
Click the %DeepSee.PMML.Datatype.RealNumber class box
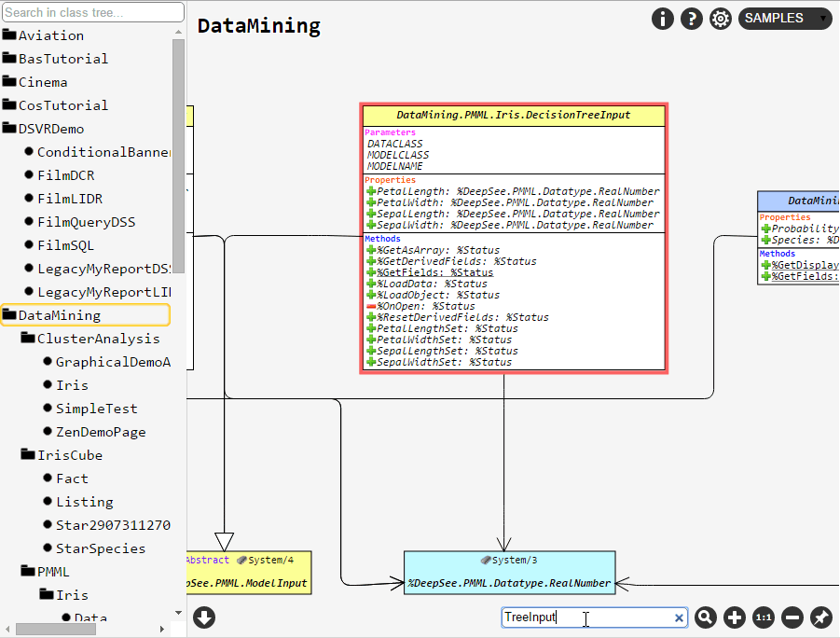(509, 573)
